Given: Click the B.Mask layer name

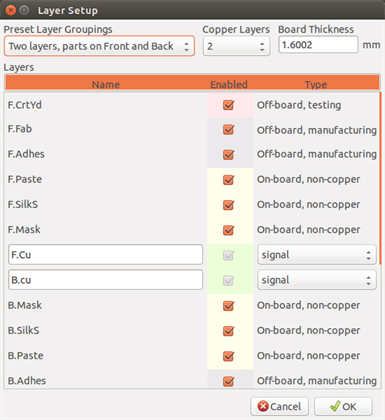Looking at the screenshot, I should (x=25, y=305).
